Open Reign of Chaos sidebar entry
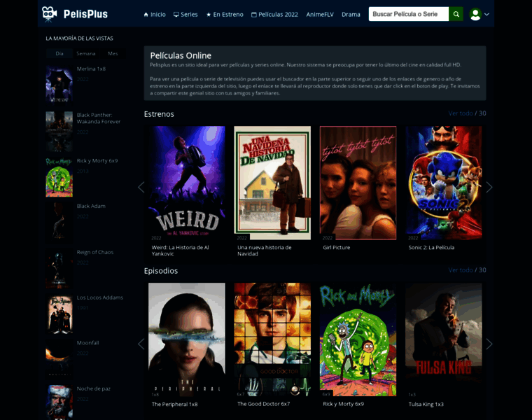The width and height of the screenshot is (532, 420). (x=95, y=253)
